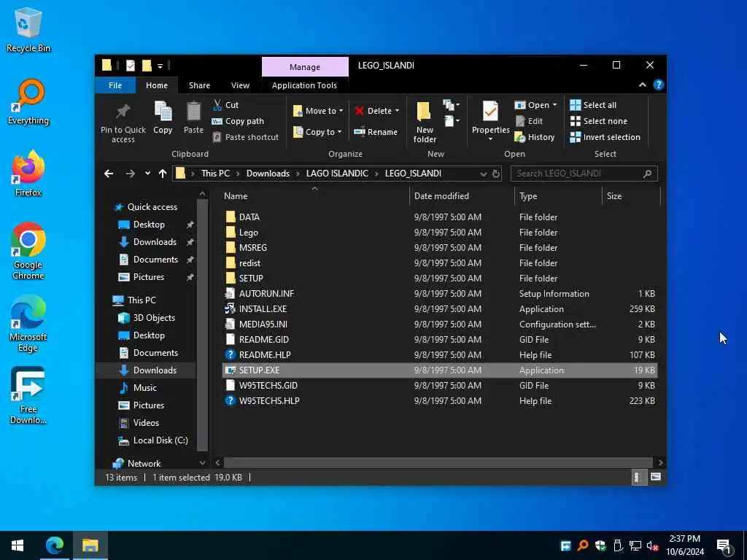The image size is (747, 560).
Task: Go up one folder level
Action: [x=163, y=174]
